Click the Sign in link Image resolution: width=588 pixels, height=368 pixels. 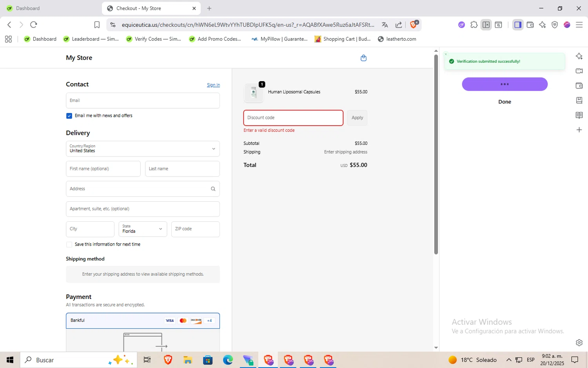point(213,85)
